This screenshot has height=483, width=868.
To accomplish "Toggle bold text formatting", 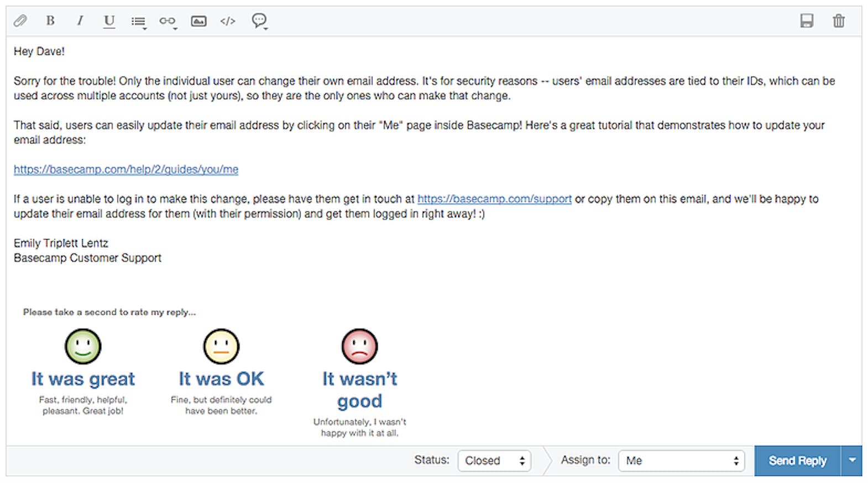I will pos(50,20).
